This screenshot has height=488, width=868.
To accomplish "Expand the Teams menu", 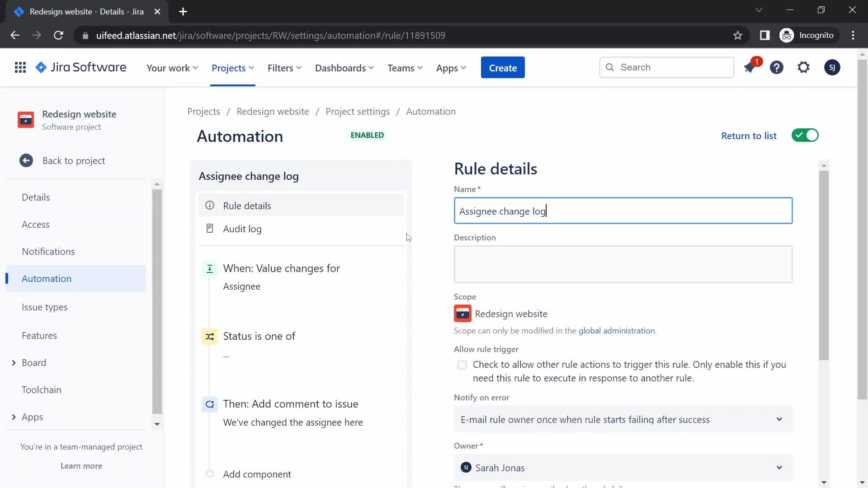I will click(405, 68).
